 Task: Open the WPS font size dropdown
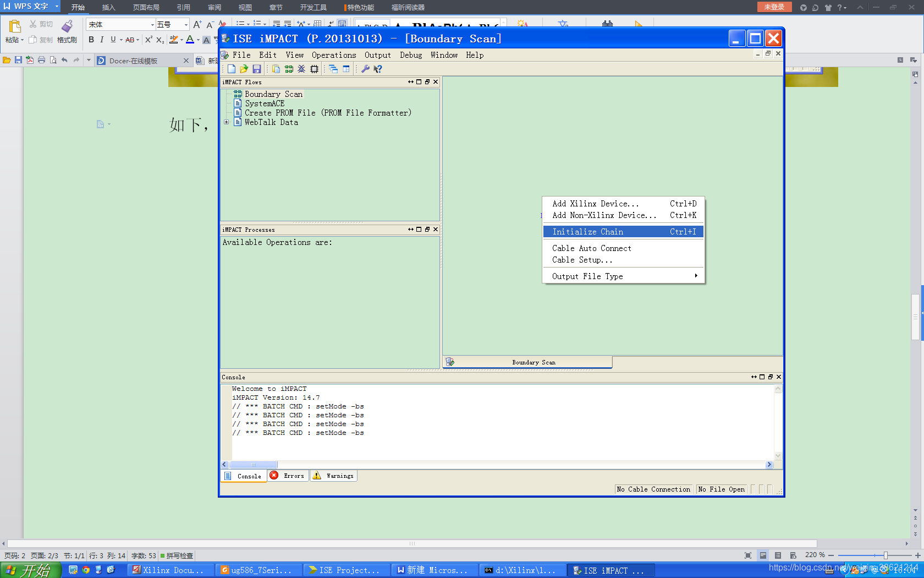pos(186,25)
